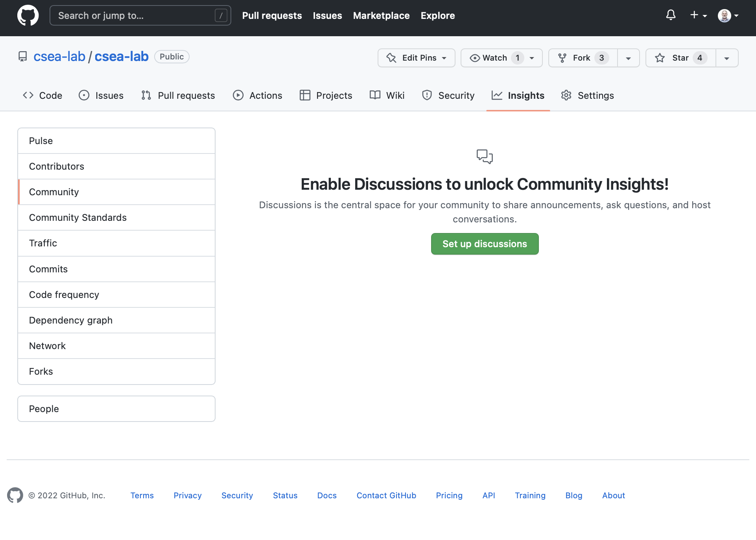756x540 pixels.
Task: Click the GitHub footer logo
Action: click(15, 495)
